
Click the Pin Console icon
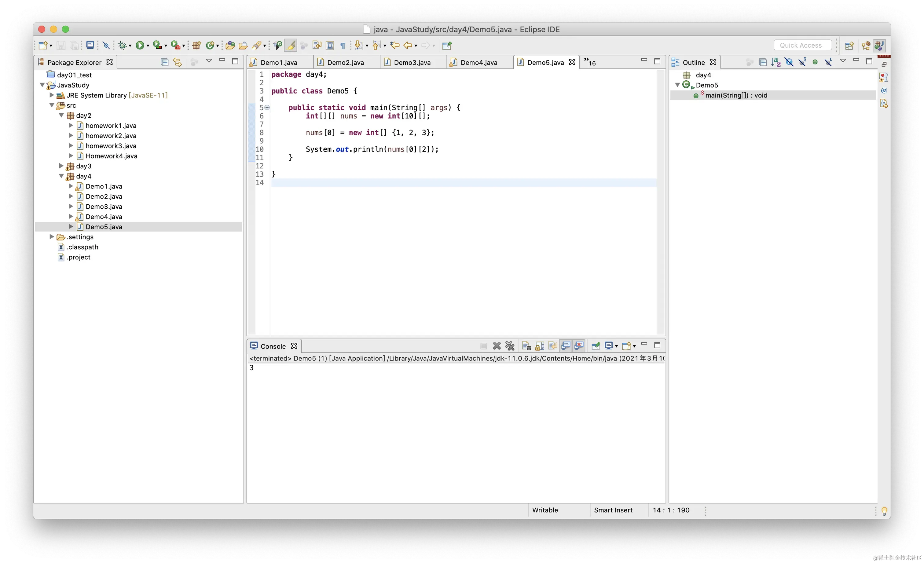[596, 346]
